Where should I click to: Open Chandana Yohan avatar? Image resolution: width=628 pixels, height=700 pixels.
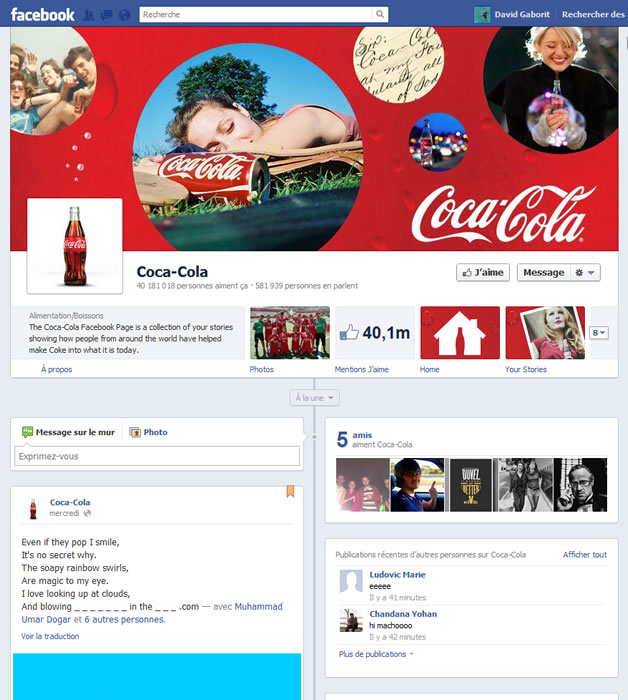[x=351, y=620]
